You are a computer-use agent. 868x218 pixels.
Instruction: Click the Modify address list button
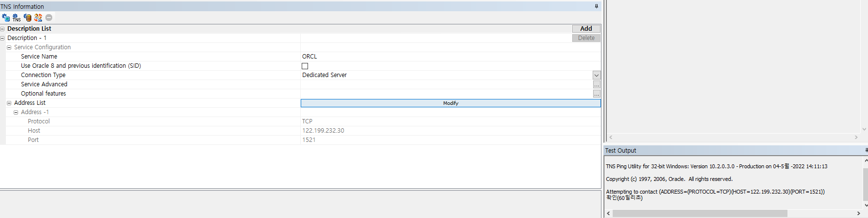450,103
